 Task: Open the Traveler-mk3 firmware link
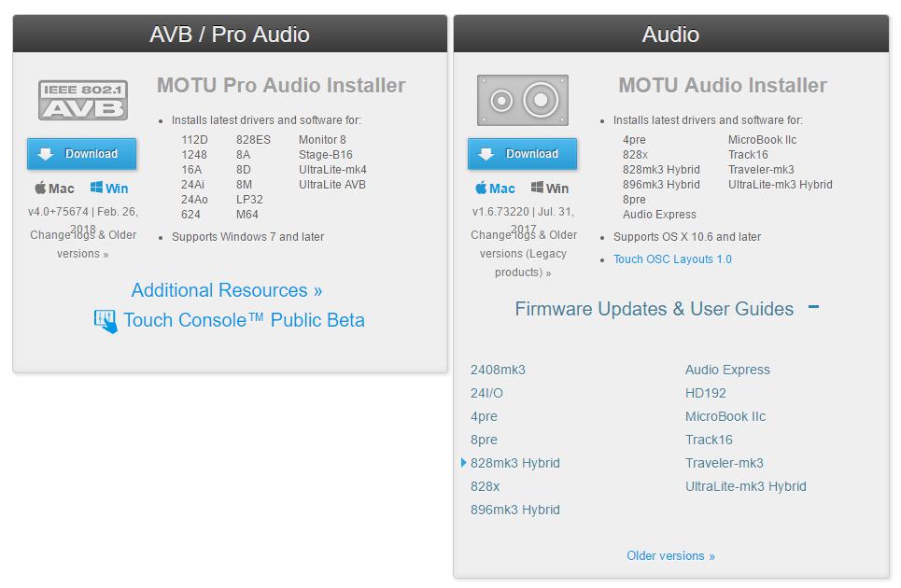coord(724,463)
